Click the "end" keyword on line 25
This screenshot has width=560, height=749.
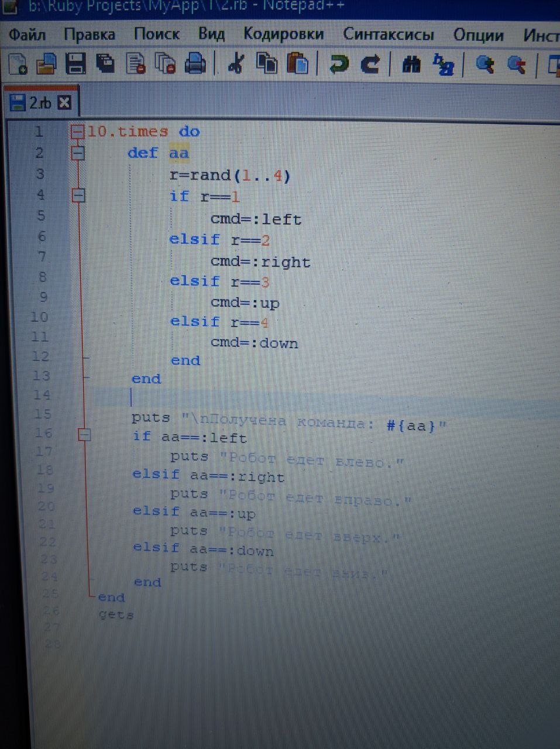(x=111, y=597)
